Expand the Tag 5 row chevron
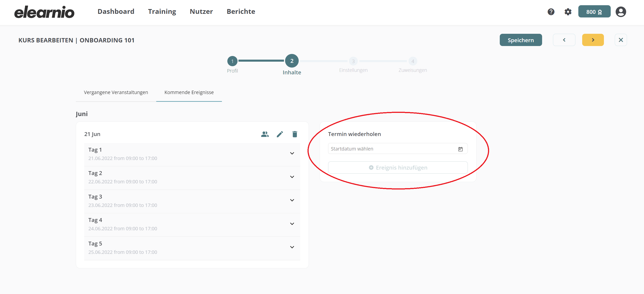Image resolution: width=644 pixels, height=294 pixels. (x=292, y=247)
